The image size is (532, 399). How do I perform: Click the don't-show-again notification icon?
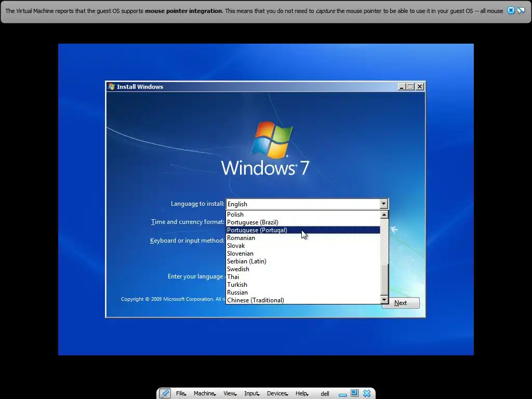click(521, 10)
